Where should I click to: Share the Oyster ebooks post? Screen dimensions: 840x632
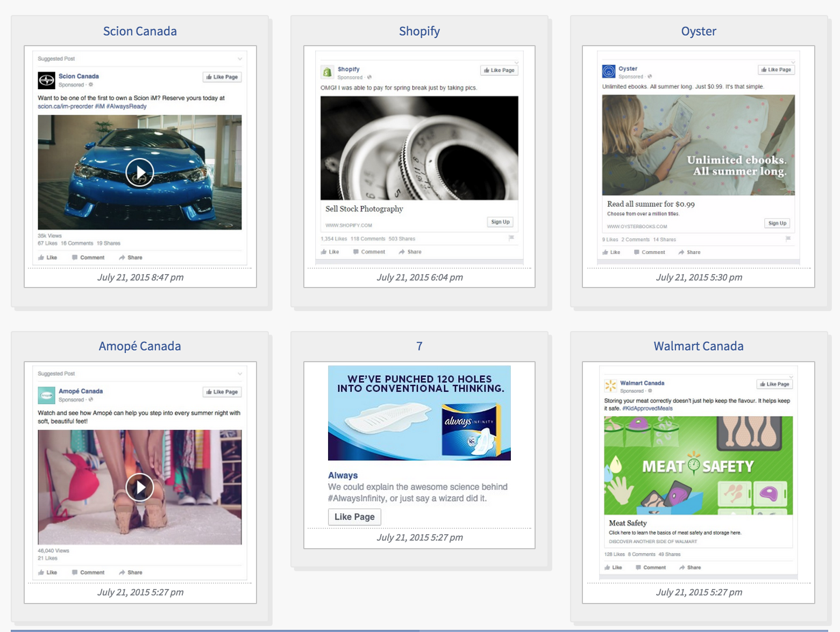[689, 252]
